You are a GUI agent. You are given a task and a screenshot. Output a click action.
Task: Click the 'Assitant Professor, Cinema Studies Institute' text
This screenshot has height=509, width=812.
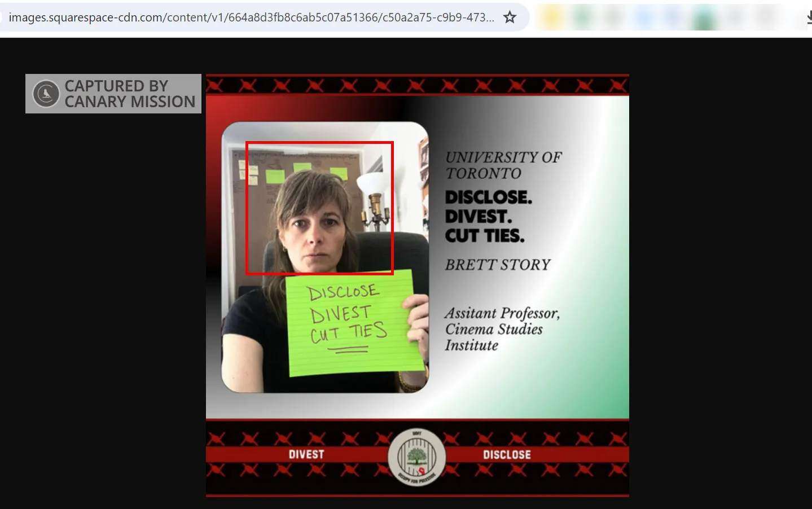click(502, 330)
